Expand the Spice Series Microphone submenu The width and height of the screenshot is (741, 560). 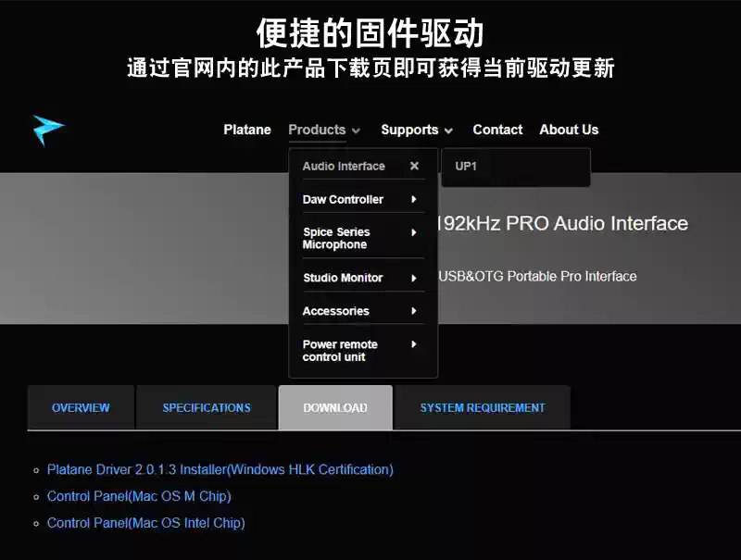414,238
